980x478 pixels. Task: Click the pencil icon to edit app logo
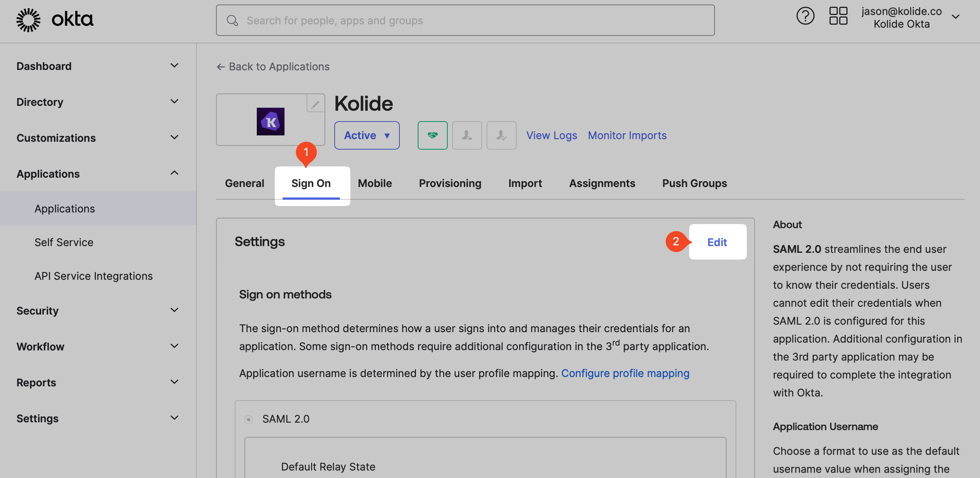[316, 104]
